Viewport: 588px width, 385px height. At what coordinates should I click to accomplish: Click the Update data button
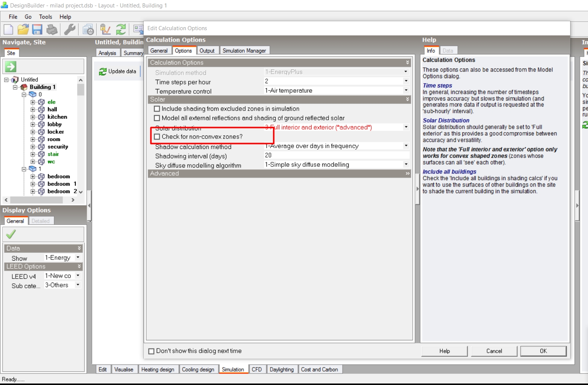click(118, 71)
